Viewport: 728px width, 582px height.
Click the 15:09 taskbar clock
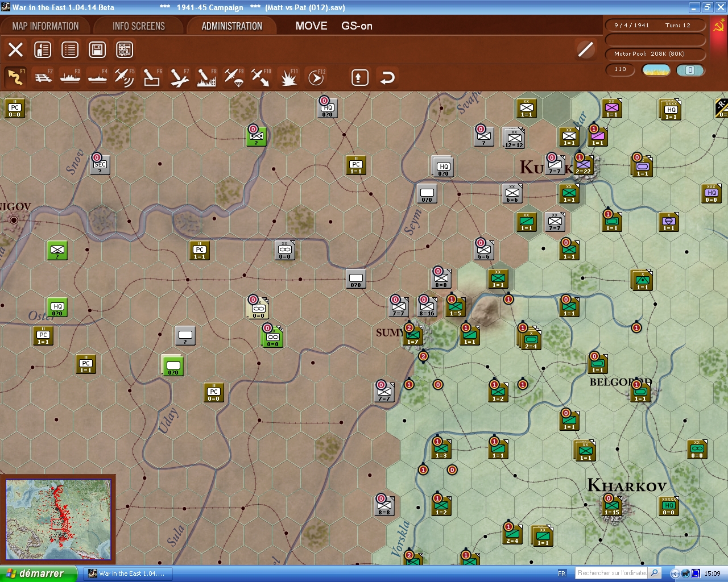tap(712, 573)
